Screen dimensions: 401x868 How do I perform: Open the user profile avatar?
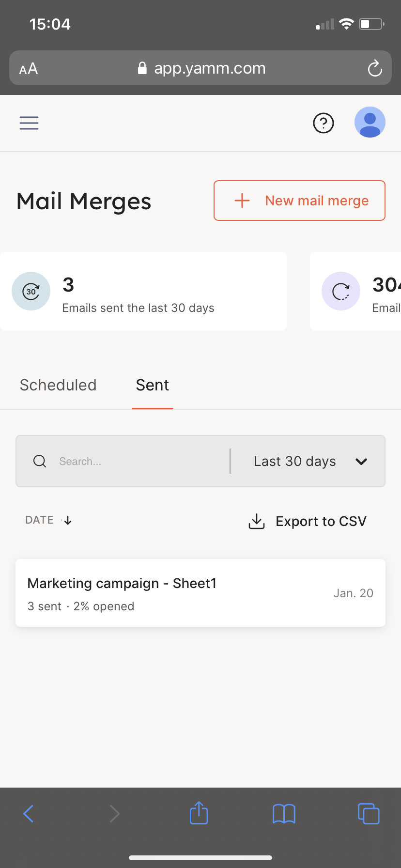pyautogui.click(x=370, y=122)
